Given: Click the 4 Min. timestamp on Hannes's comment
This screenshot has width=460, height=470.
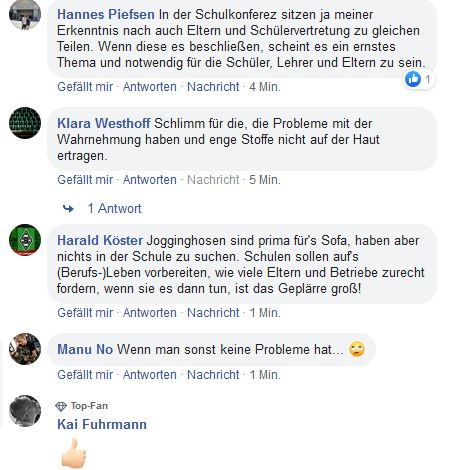Looking at the screenshot, I should tap(265, 87).
